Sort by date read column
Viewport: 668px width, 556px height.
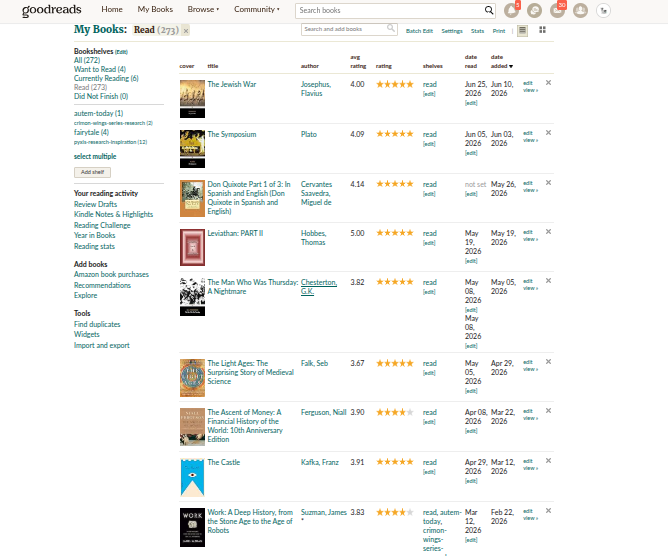point(471,61)
